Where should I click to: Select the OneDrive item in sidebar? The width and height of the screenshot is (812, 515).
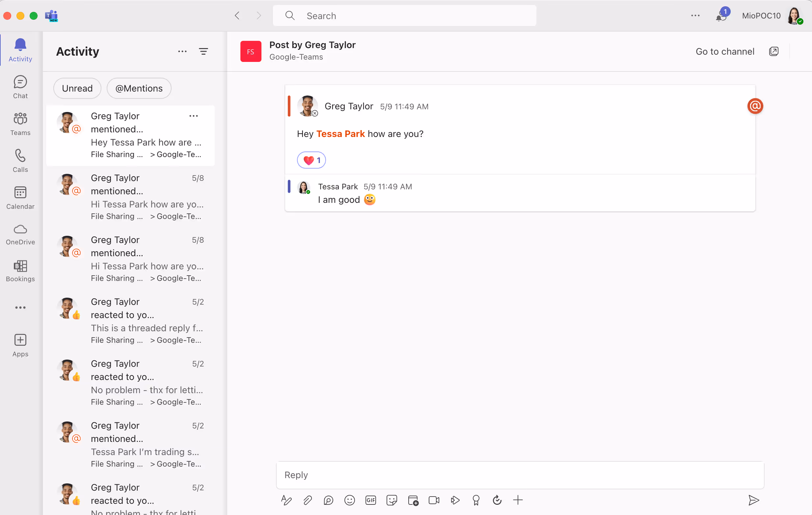tap(20, 234)
